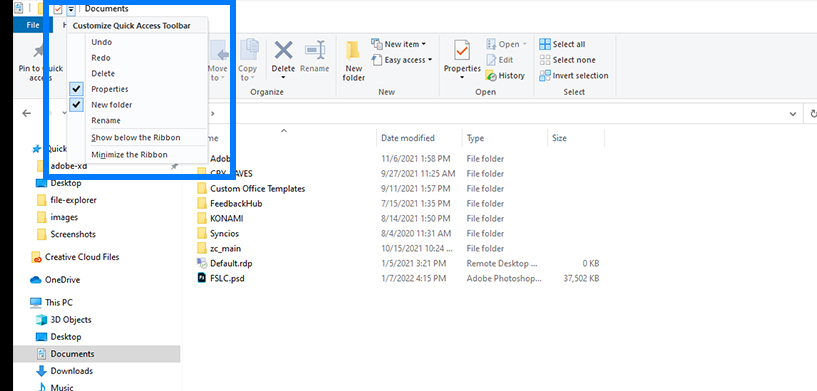Open OneDrive in the sidebar
817x391 pixels.
62,280
